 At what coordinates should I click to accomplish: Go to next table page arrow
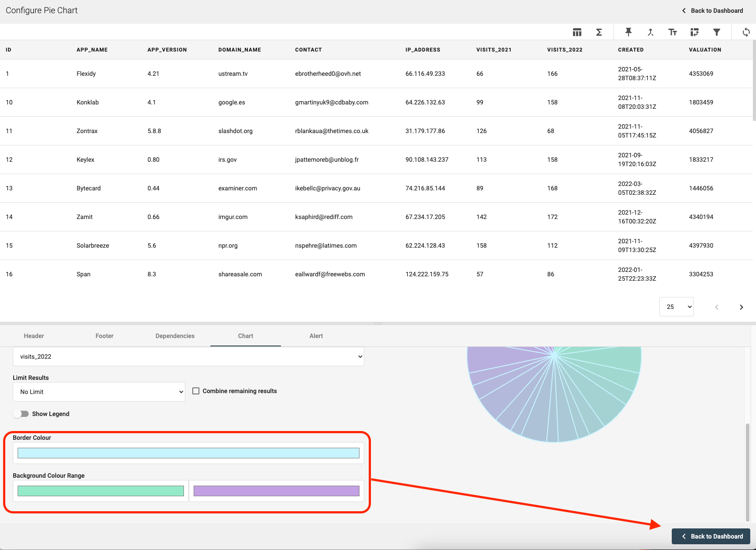(741, 307)
